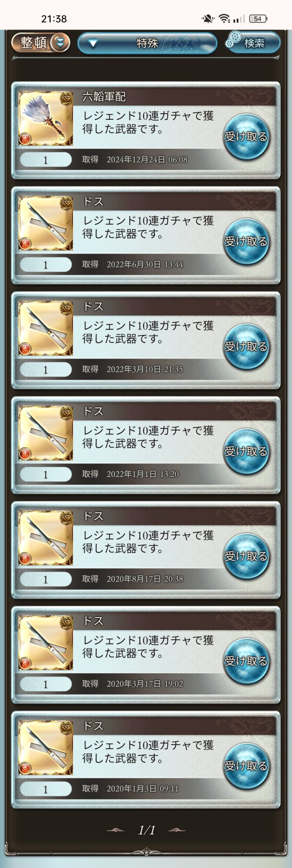Claim the 六韜軍配 weapon with 受け取る
Image resolution: width=292 pixels, height=868 pixels.
tap(246, 137)
